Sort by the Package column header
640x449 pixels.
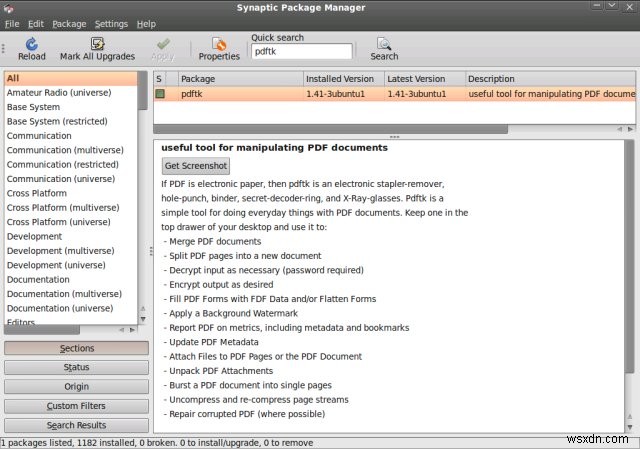241,79
